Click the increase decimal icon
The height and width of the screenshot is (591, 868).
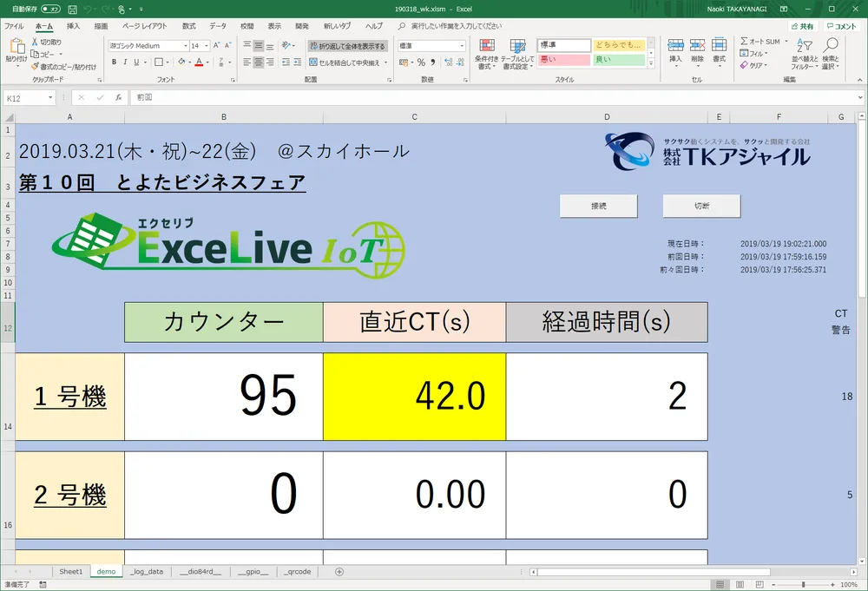[x=449, y=62]
